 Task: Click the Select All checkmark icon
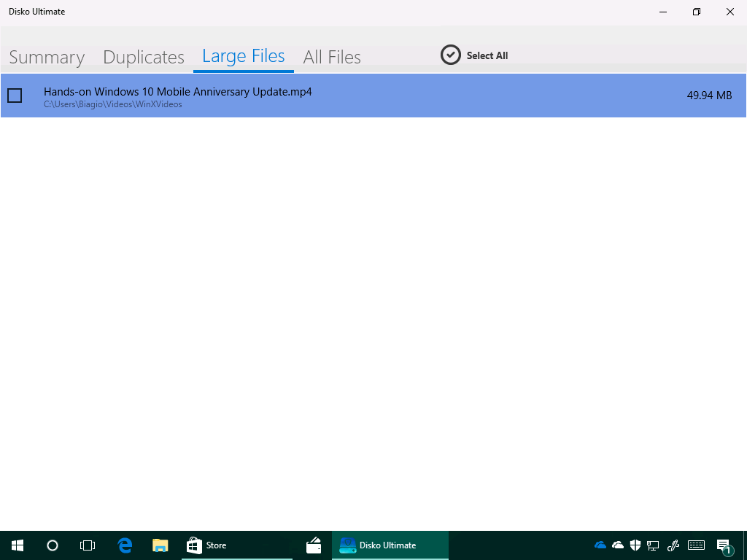[x=450, y=55]
